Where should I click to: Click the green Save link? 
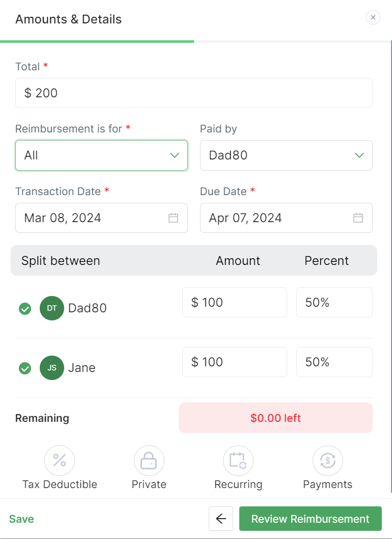pos(21,519)
